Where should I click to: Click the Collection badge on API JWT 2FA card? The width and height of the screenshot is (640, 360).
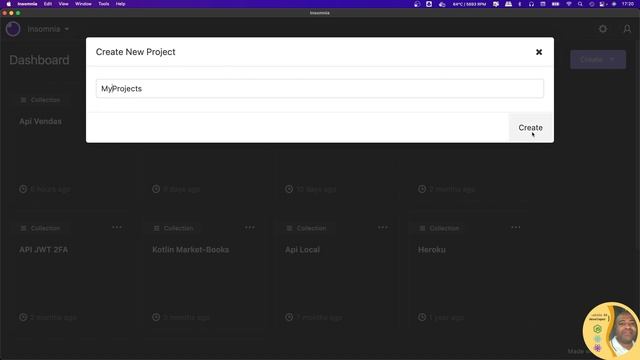pos(40,228)
